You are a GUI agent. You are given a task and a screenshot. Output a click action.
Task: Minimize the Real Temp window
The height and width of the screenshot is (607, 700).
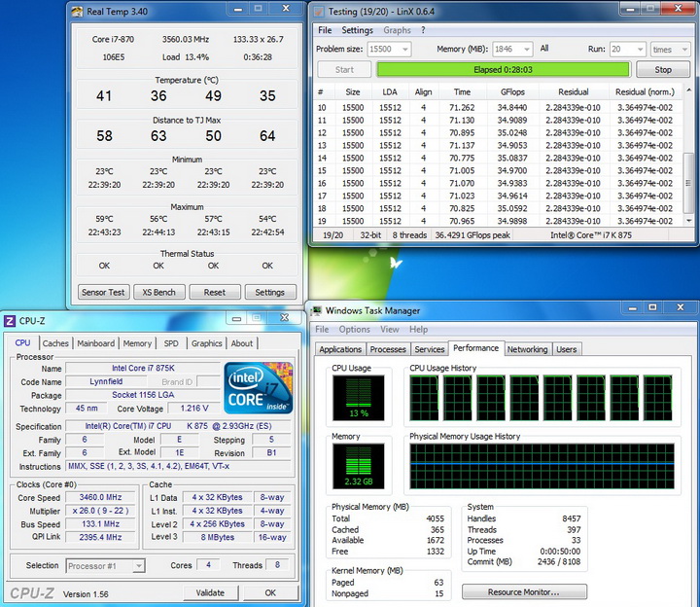point(238,9)
